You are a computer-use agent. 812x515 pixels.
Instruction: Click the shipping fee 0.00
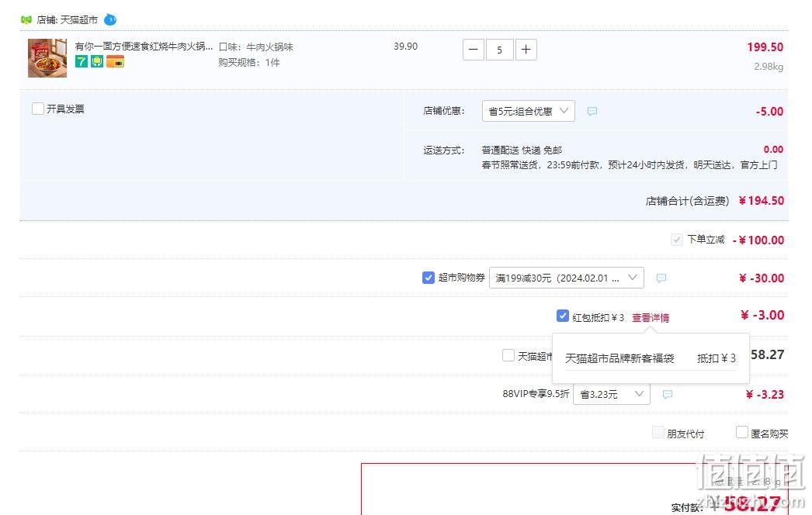[x=774, y=150]
